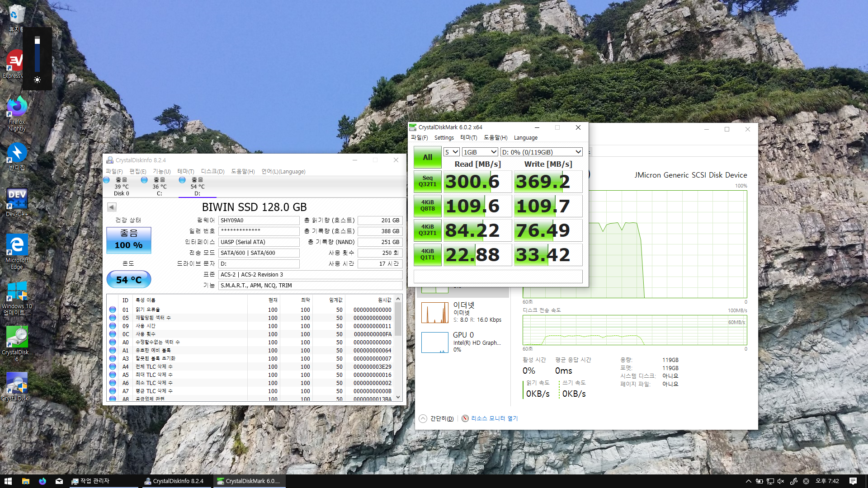Open the 파일(F) menu in CrystalDiskMark
The height and width of the screenshot is (488, 868).
tap(419, 138)
